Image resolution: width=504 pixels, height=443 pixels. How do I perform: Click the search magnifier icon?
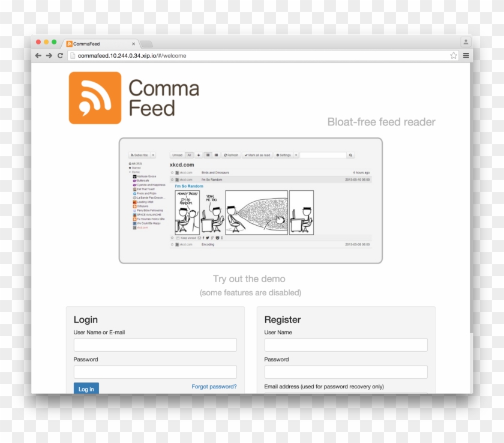(351, 155)
